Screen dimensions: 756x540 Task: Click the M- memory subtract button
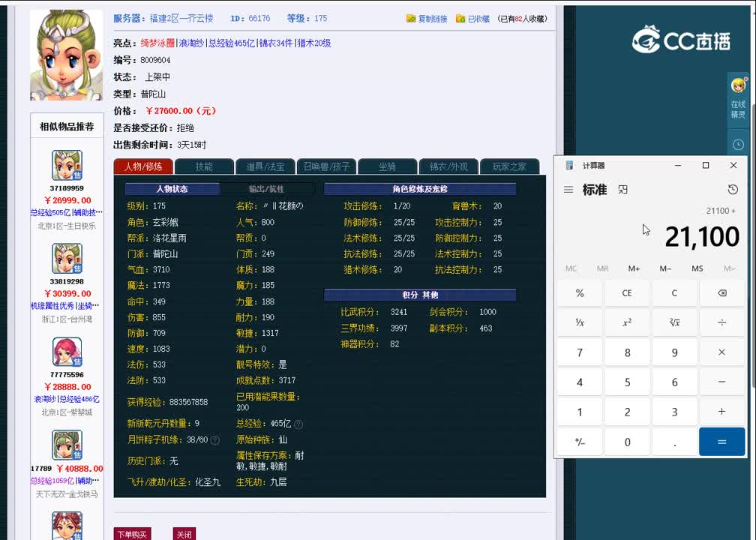pos(665,268)
